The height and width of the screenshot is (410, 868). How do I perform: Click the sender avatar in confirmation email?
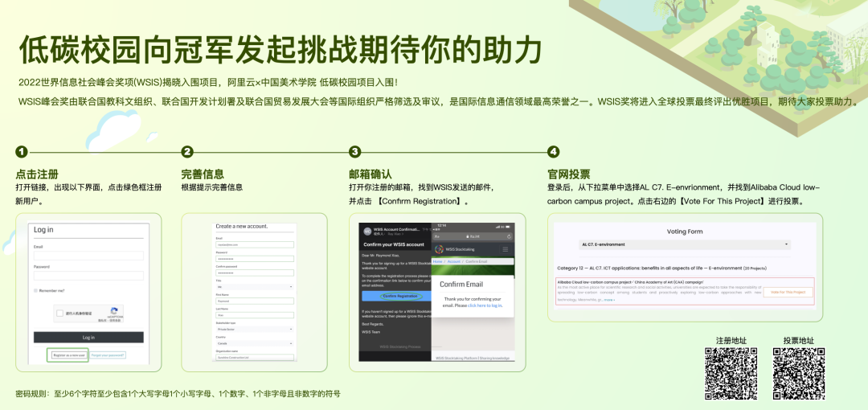[367, 232]
